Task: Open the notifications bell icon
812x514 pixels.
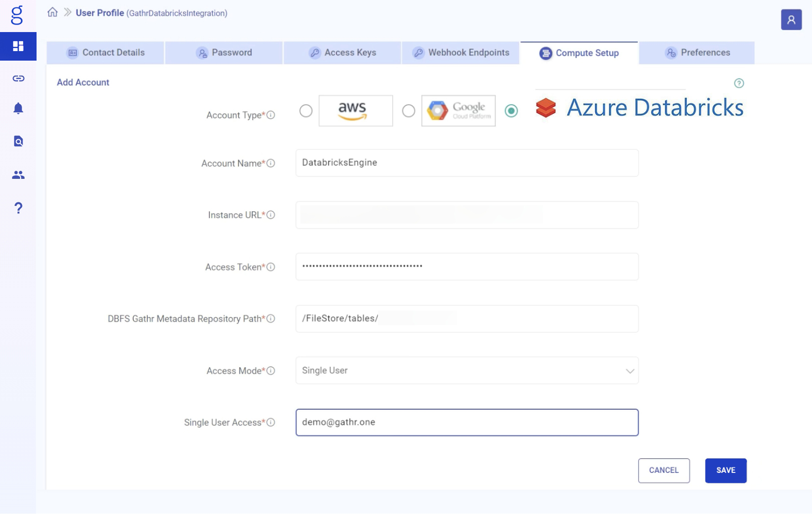Action: pyautogui.click(x=19, y=108)
